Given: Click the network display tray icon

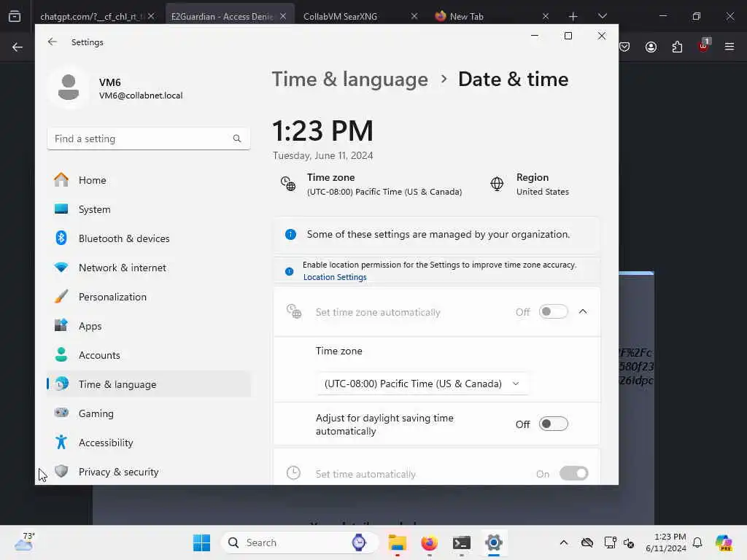Looking at the screenshot, I should pyautogui.click(x=610, y=542).
